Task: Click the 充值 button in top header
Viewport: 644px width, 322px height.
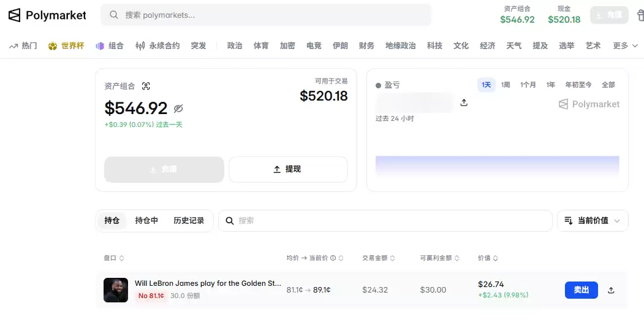Action: click(609, 15)
